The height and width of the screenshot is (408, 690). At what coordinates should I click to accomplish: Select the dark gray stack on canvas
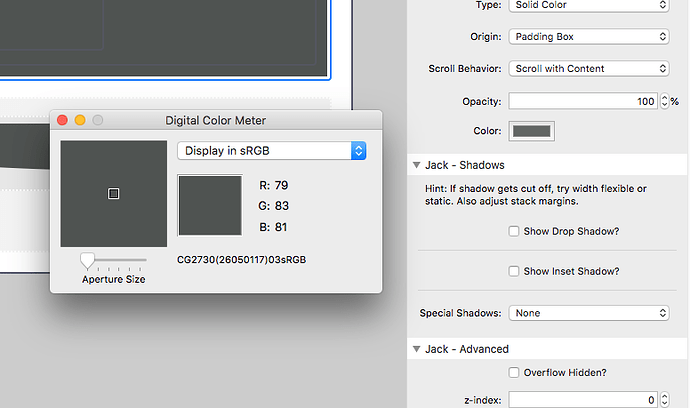pos(163,37)
